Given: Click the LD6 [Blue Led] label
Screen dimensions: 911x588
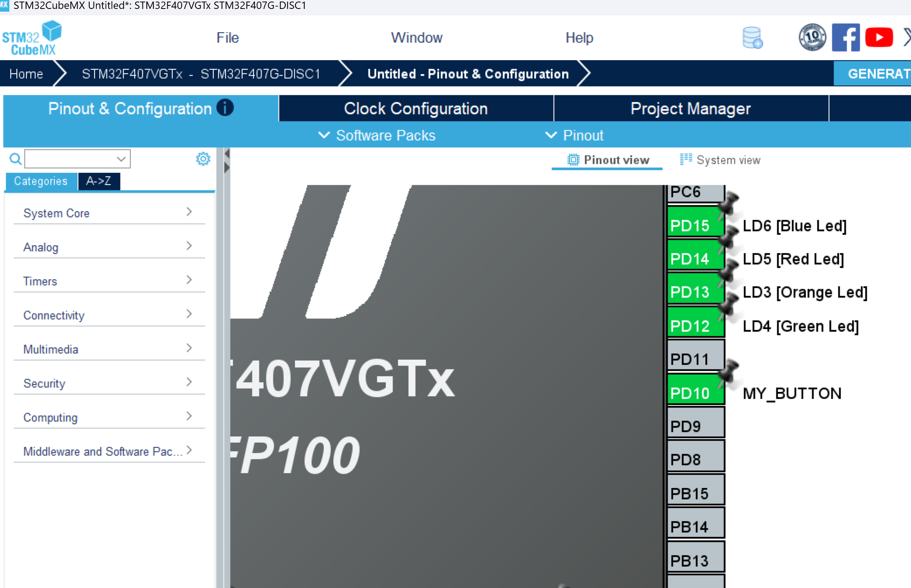Looking at the screenshot, I should click(x=795, y=225).
